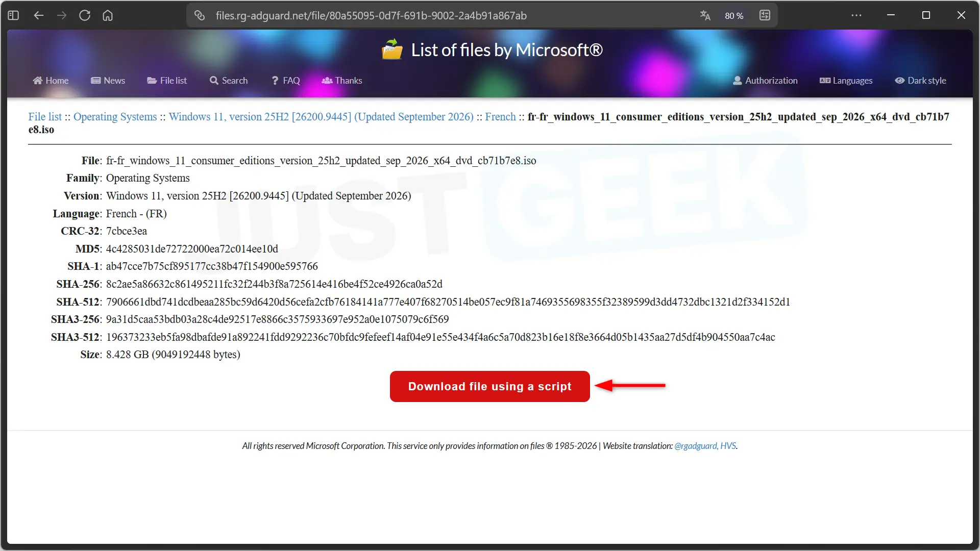Open the reader view icon in address bar

click(765, 15)
